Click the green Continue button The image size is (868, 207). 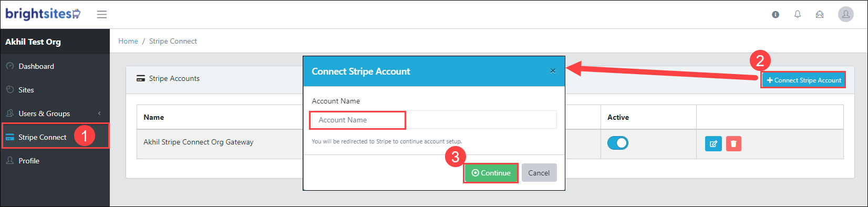click(x=491, y=173)
